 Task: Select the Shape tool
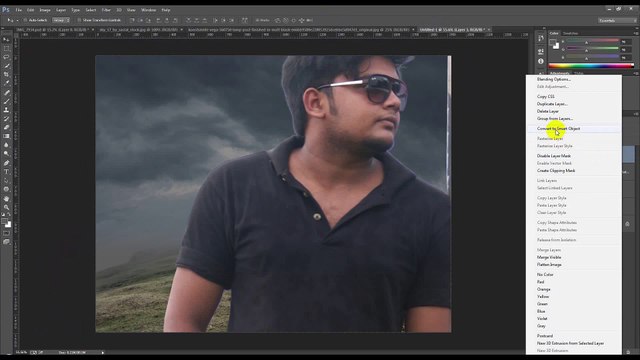coord(6,189)
